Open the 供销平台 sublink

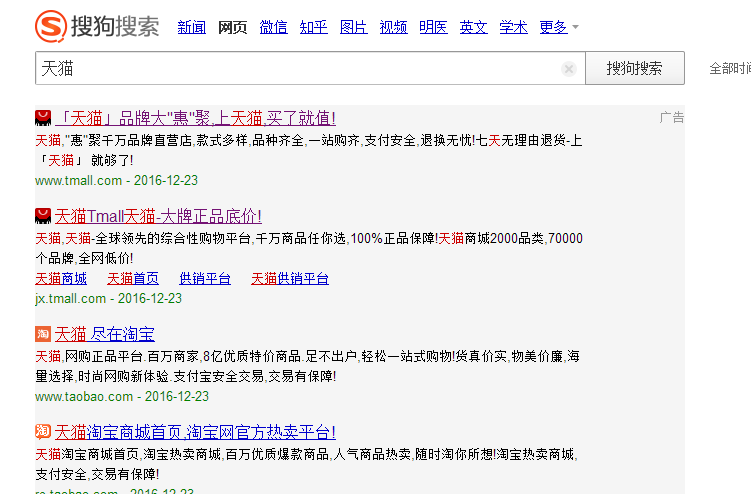click(x=205, y=278)
